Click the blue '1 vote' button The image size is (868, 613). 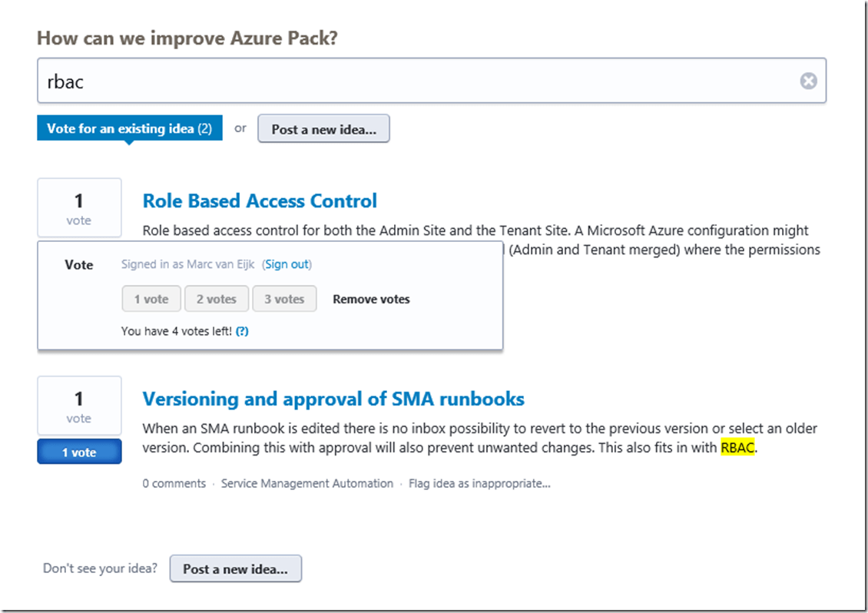[x=79, y=452]
